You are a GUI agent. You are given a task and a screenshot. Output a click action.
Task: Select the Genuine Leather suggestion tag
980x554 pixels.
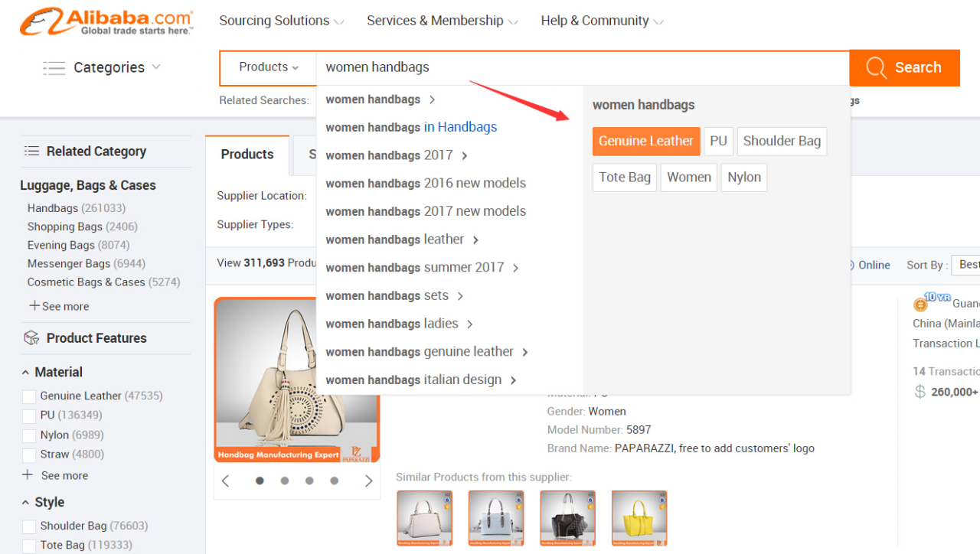click(645, 142)
